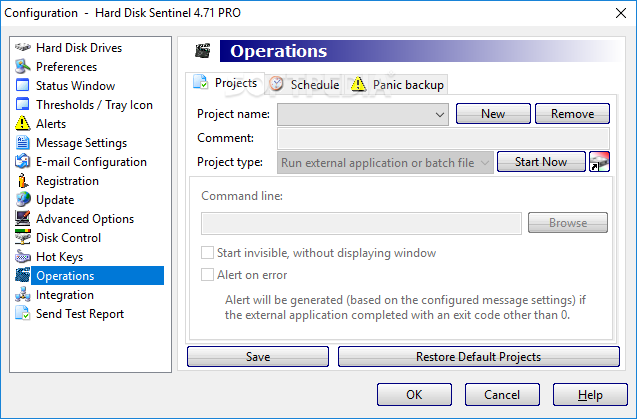Select the highlighted Operations entry
The width and height of the screenshot is (637, 419).
98,276
